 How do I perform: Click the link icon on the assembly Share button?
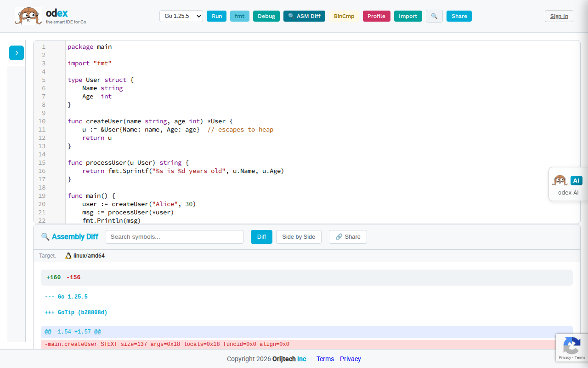point(339,236)
